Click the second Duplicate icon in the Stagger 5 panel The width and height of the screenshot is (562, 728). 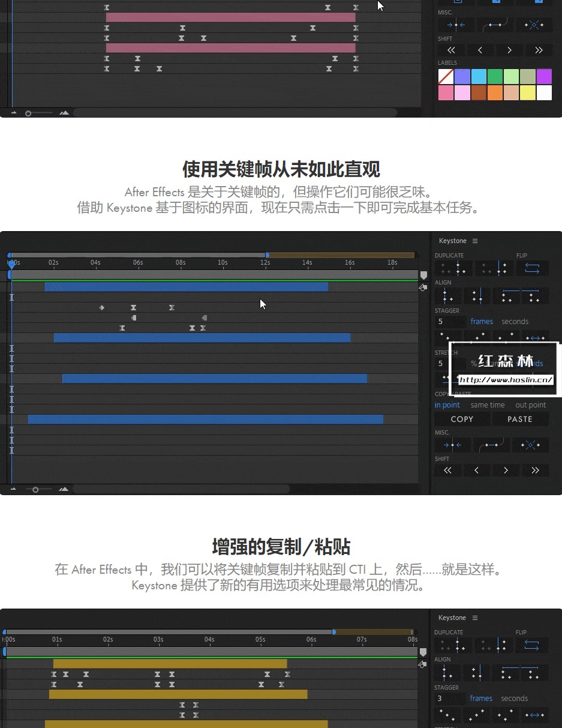[494, 268]
